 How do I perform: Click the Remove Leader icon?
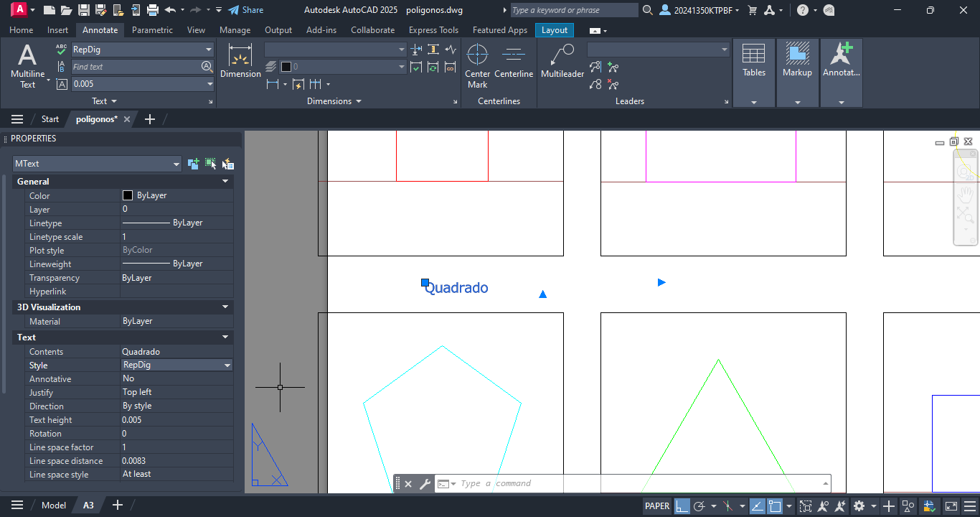(613, 85)
